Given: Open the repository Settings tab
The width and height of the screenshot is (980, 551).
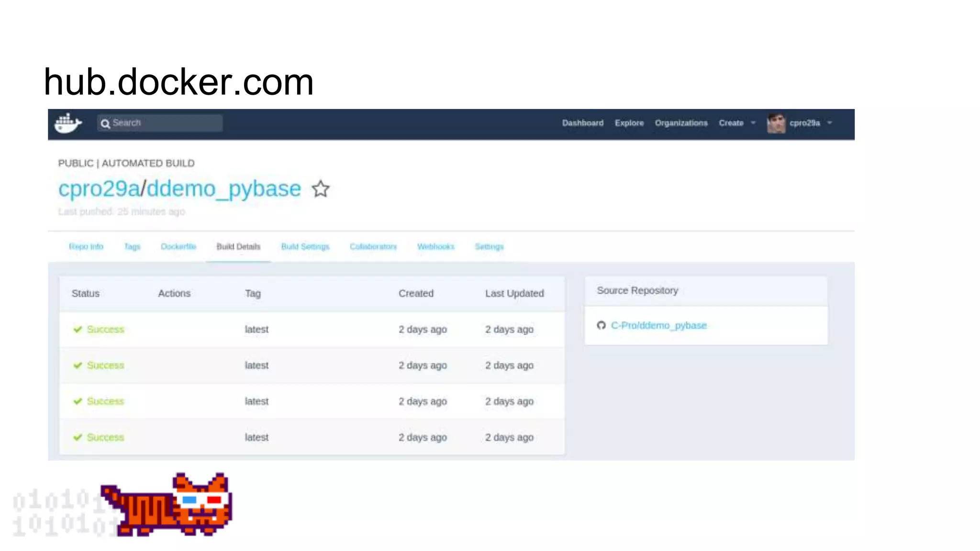Looking at the screenshot, I should [x=489, y=246].
